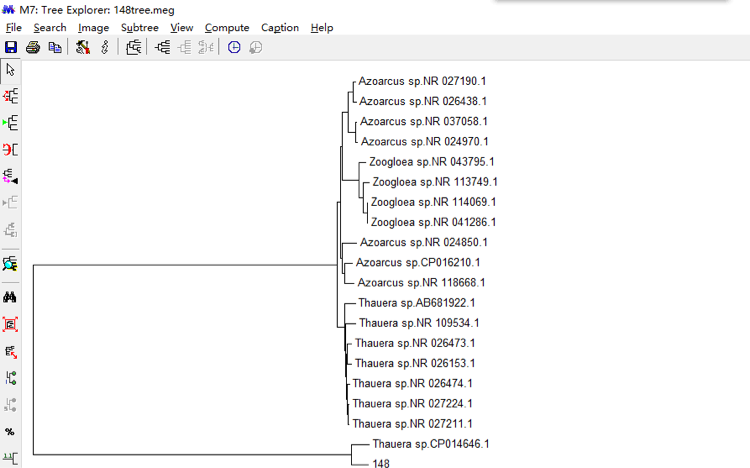Open the View menu
The width and height of the screenshot is (750, 468).
182,28
